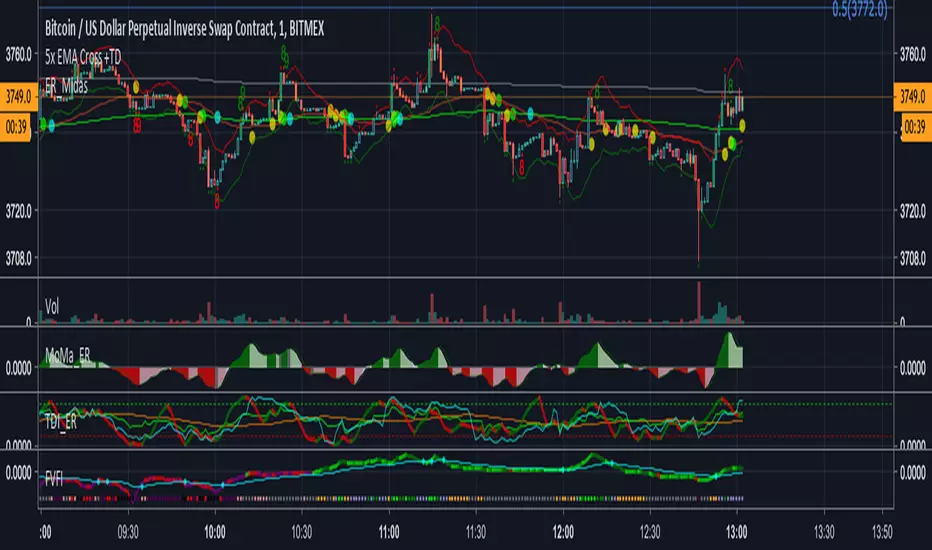The height and width of the screenshot is (550, 932).
Task: Click the 00:39 countdown on right axis
Action: (915, 127)
